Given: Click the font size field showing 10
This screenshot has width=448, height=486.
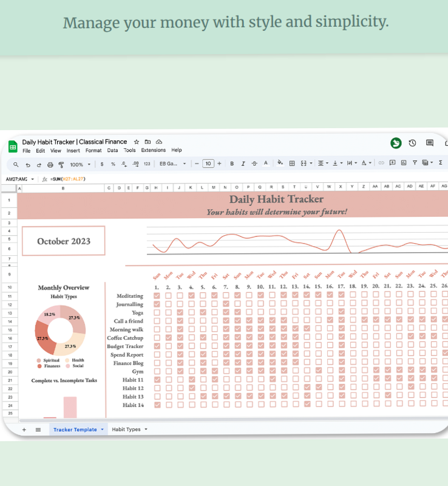Looking at the screenshot, I should coord(208,163).
